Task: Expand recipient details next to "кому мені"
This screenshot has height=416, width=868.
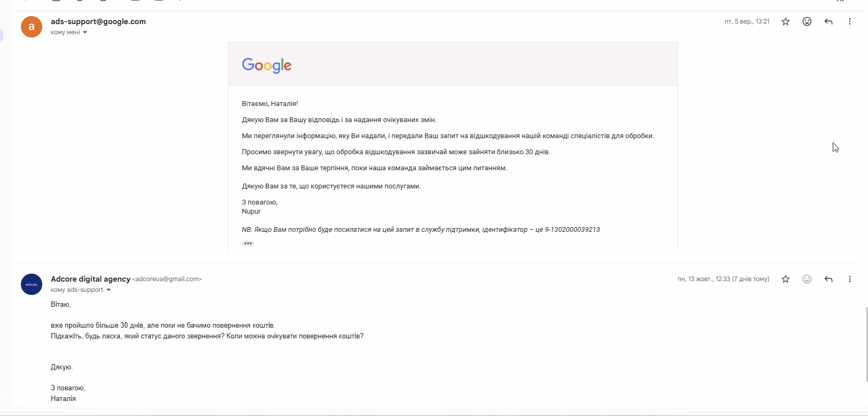Action: 85,33
